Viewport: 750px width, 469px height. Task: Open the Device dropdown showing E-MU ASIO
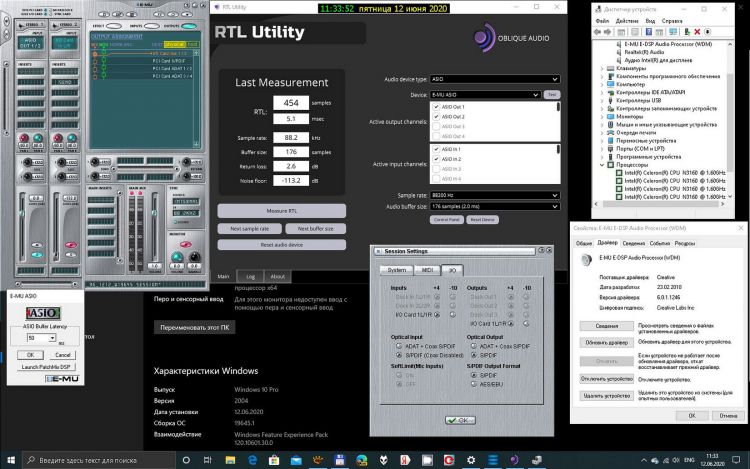click(x=485, y=95)
